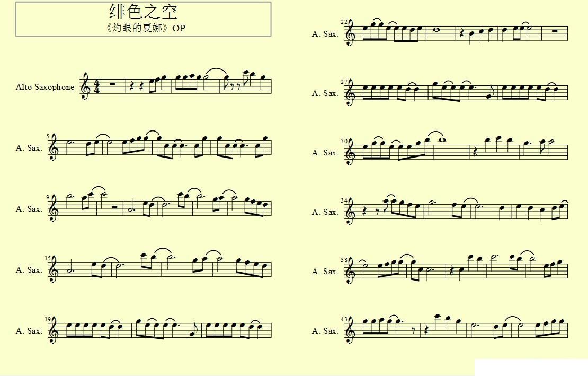
Task: Select measure number 34
Action: [x=344, y=201]
